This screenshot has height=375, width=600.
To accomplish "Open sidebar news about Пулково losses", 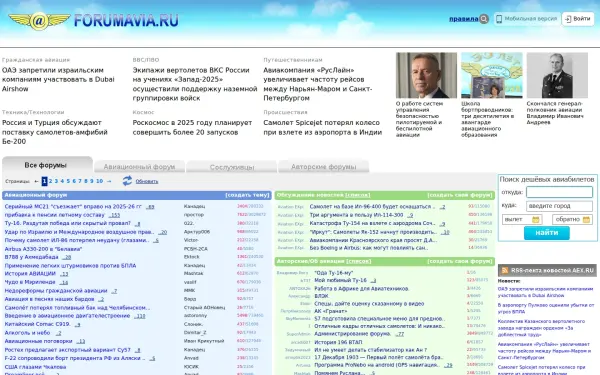I will [546, 308].
